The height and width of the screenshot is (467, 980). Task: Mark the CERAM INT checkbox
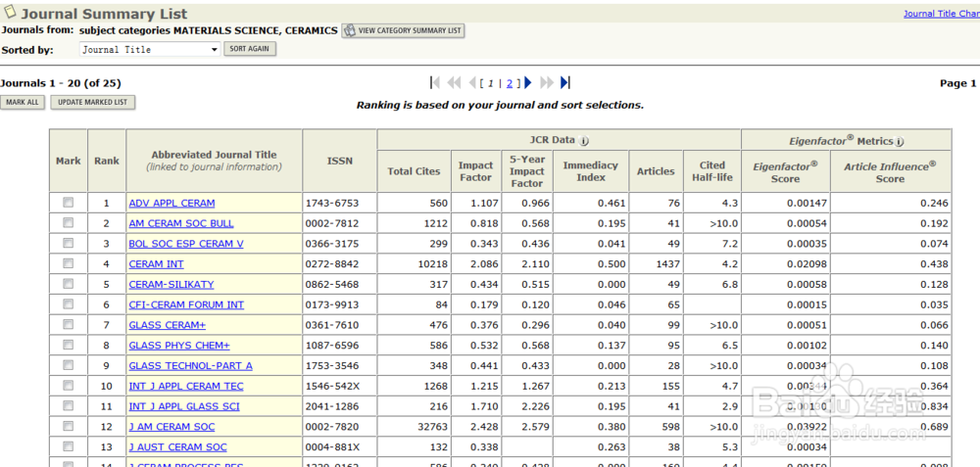pyautogui.click(x=69, y=263)
